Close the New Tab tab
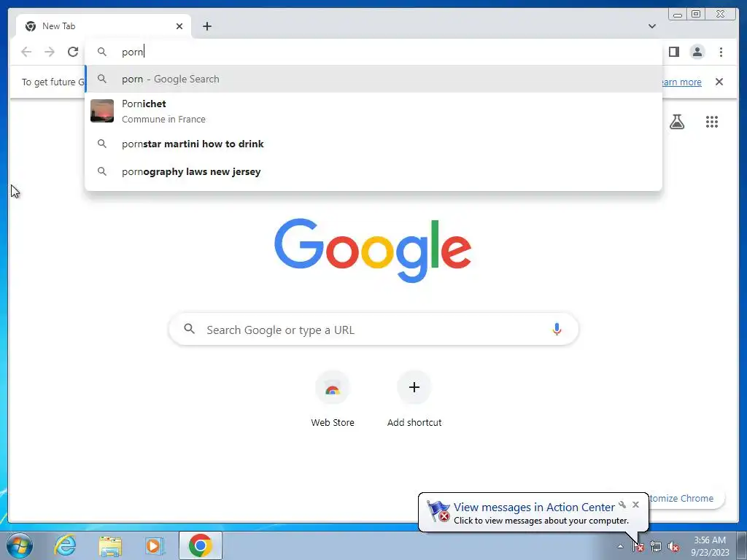This screenshot has height=560, width=747. pos(179,26)
